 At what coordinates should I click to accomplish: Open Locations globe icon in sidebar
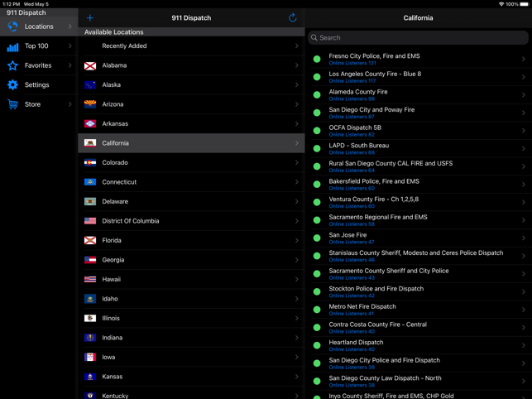click(x=12, y=26)
